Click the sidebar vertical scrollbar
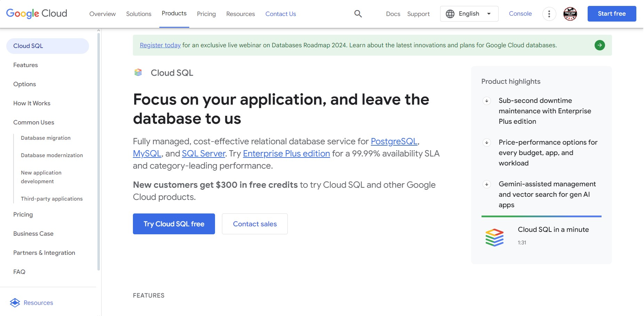Viewport: 644px width, 316px height. [x=98, y=151]
